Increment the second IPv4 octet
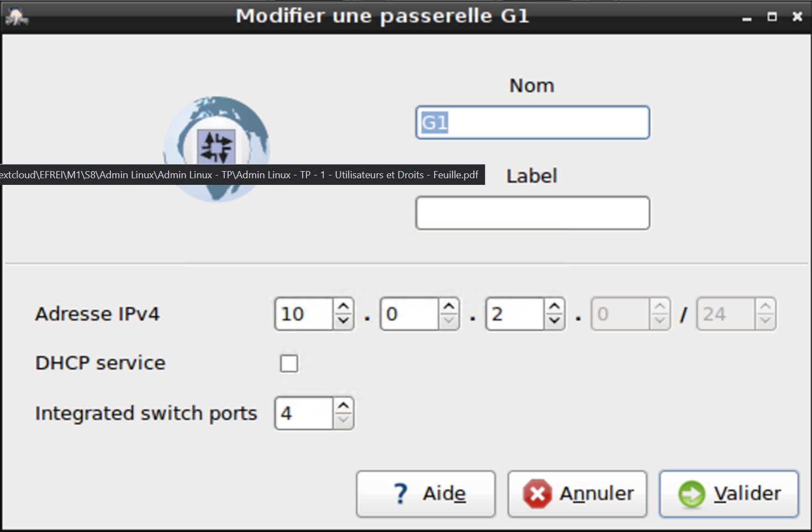This screenshot has width=812, height=532. click(x=449, y=306)
